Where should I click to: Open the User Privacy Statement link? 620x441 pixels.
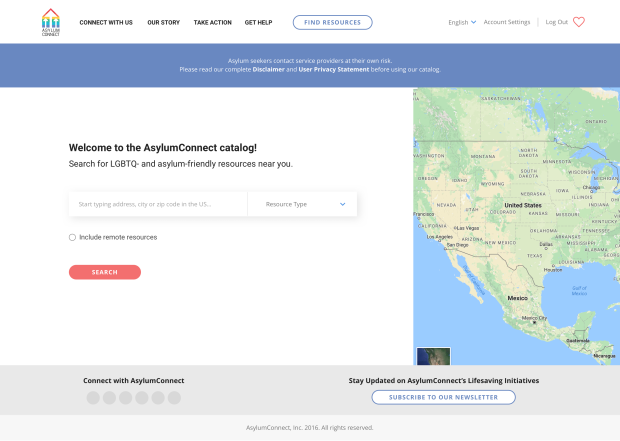(334, 70)
